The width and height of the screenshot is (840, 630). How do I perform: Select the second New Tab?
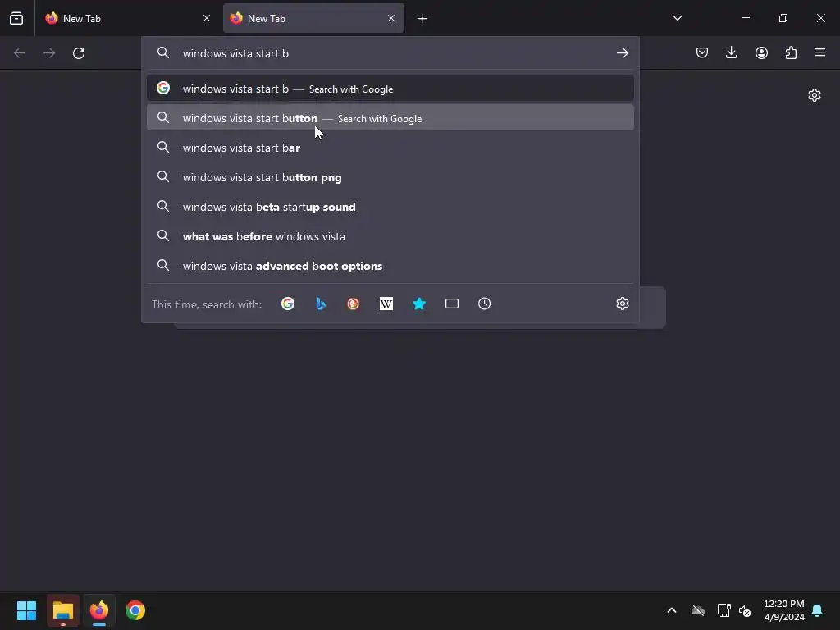coord(313,18)
